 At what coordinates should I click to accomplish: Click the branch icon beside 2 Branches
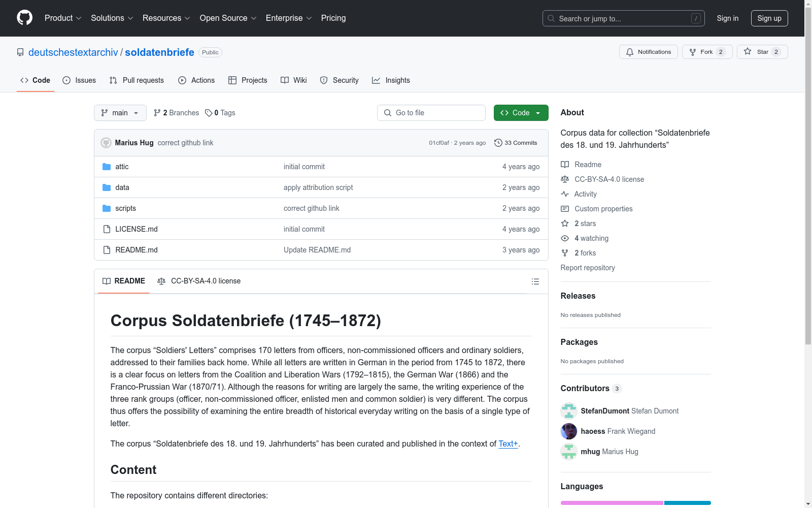tap(157, 113)
